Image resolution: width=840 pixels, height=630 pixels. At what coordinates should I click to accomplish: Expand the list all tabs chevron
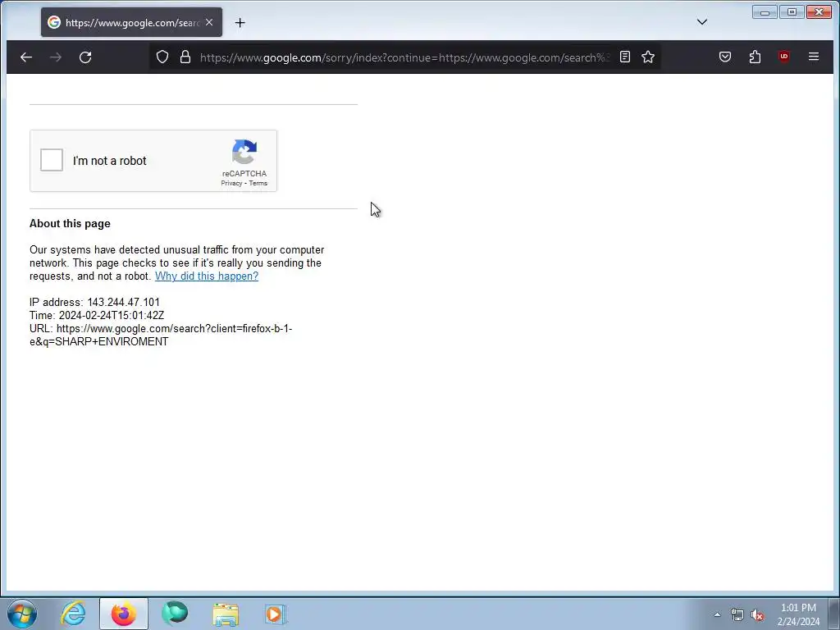point(702,22)
